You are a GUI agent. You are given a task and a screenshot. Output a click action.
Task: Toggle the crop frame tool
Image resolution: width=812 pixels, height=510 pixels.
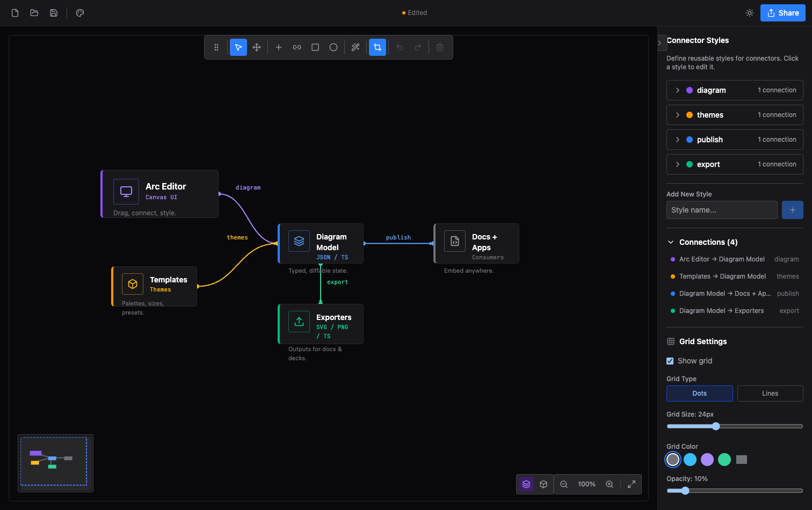(378, 47)
